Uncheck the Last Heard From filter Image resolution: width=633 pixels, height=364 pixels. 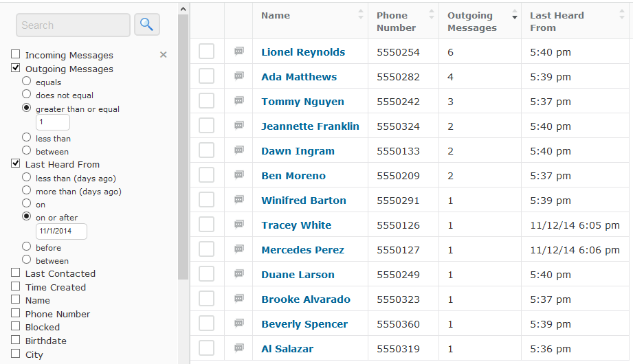(15, 163)
